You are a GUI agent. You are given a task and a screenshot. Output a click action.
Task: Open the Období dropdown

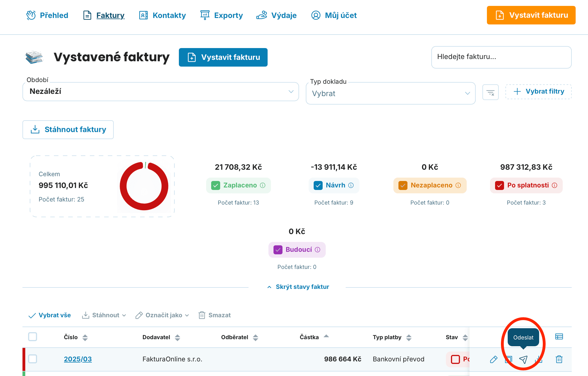point(161,92)
